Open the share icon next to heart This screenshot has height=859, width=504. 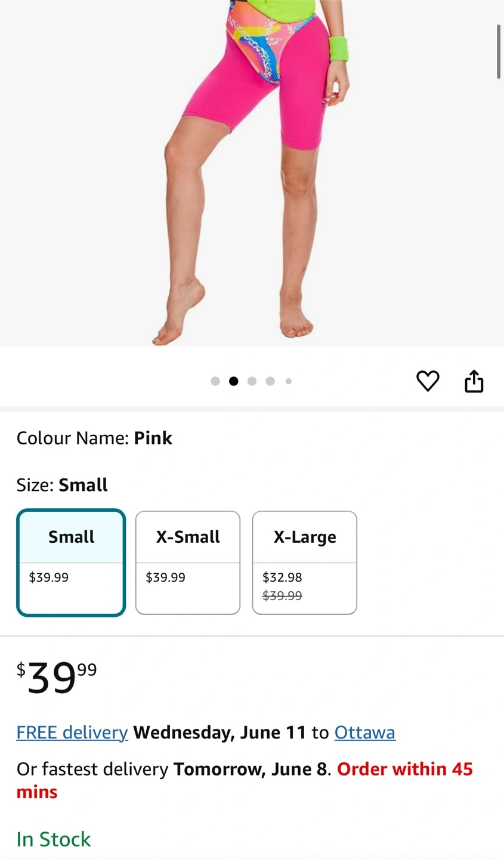coord(474,381)
